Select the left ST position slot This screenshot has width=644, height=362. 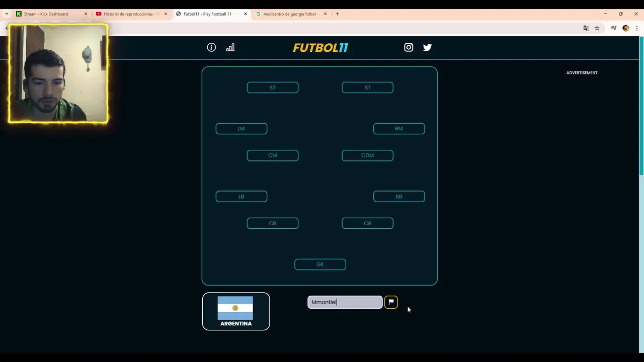(x=273, y=87)
